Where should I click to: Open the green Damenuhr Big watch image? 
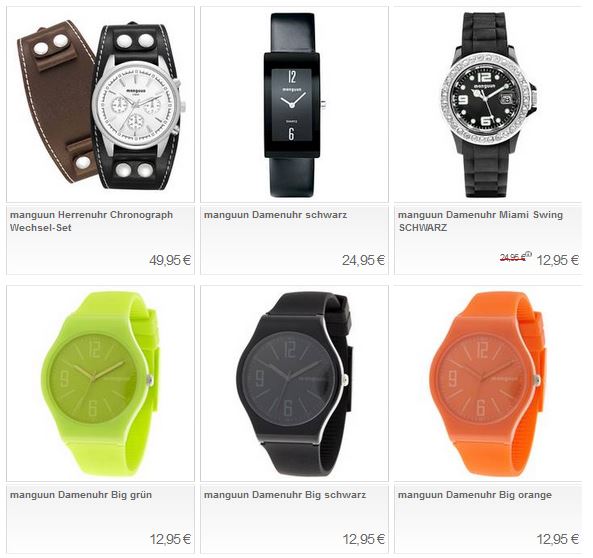[101, 383]
